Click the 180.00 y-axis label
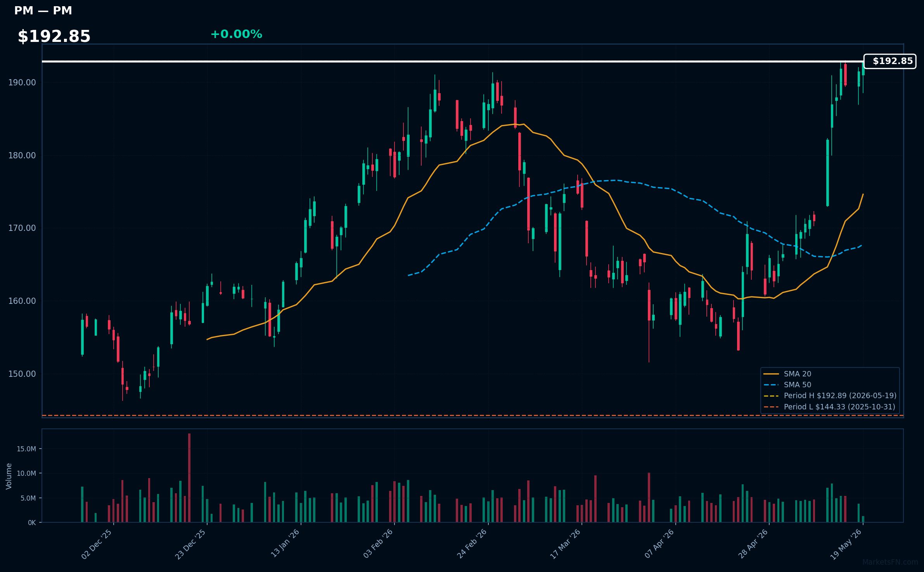The height and width of the screenshot is (572, 924). point(22,155)
